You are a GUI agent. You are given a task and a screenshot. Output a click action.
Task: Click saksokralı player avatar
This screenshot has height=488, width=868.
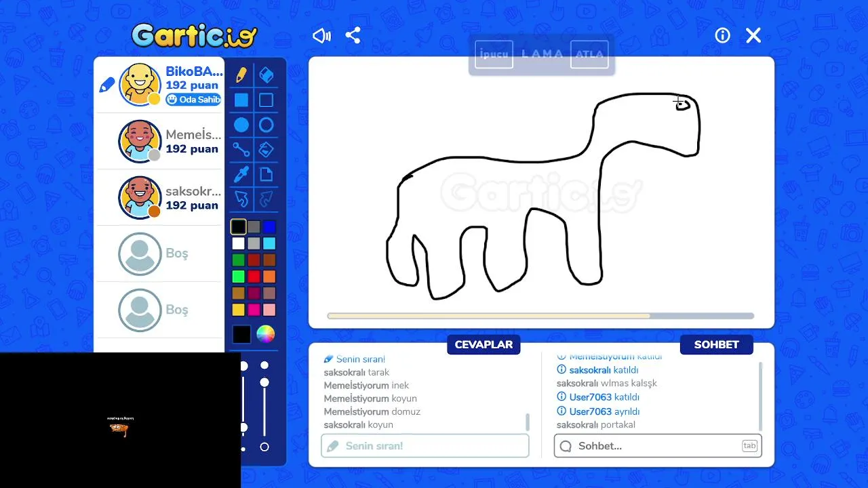pos(140,197)
